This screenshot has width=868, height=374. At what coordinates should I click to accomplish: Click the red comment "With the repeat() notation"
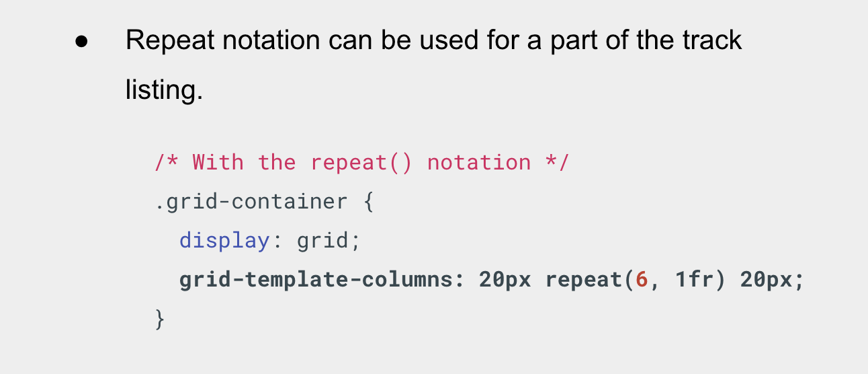[x=361, y=163]
